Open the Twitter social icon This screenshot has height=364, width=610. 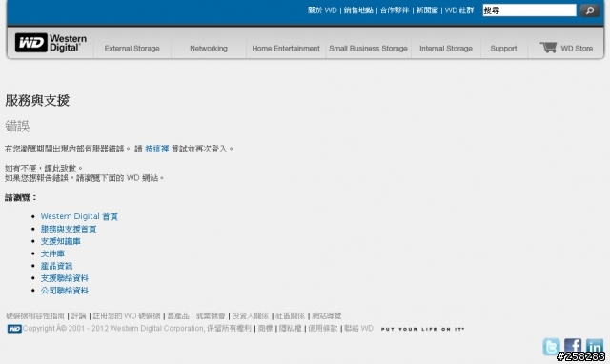[x=551, y=347]
